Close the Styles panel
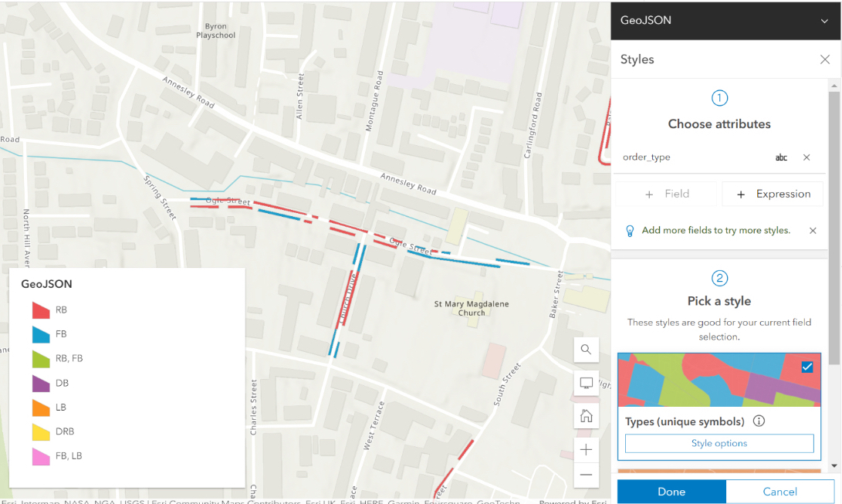Screen dimensions: 842x504 [824, 59]
